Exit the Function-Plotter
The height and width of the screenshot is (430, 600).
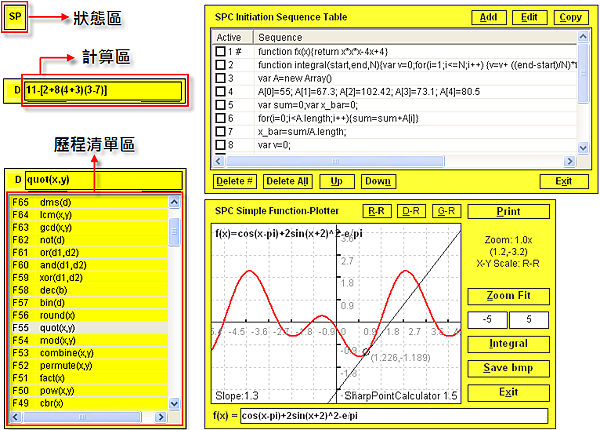tap(509, 393)
